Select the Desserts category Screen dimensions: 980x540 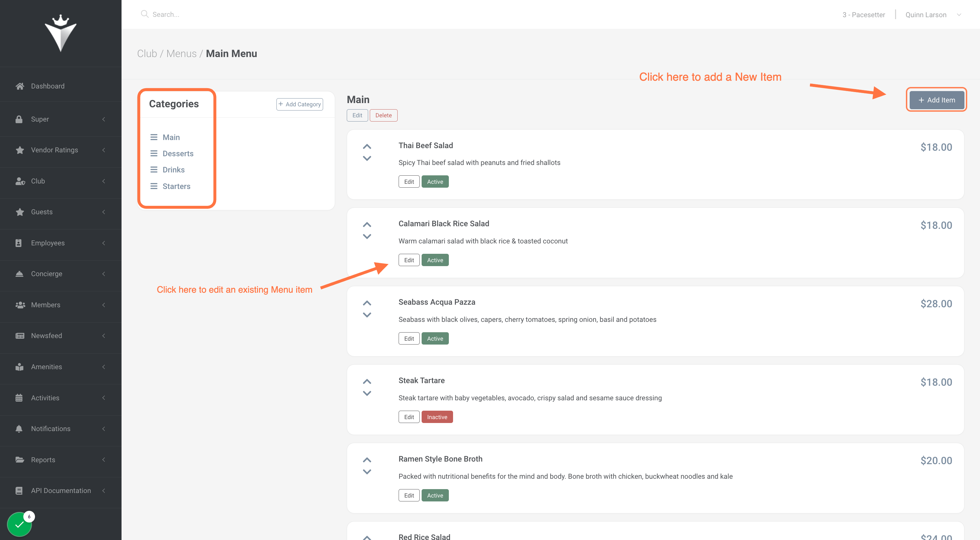[178, 153]
